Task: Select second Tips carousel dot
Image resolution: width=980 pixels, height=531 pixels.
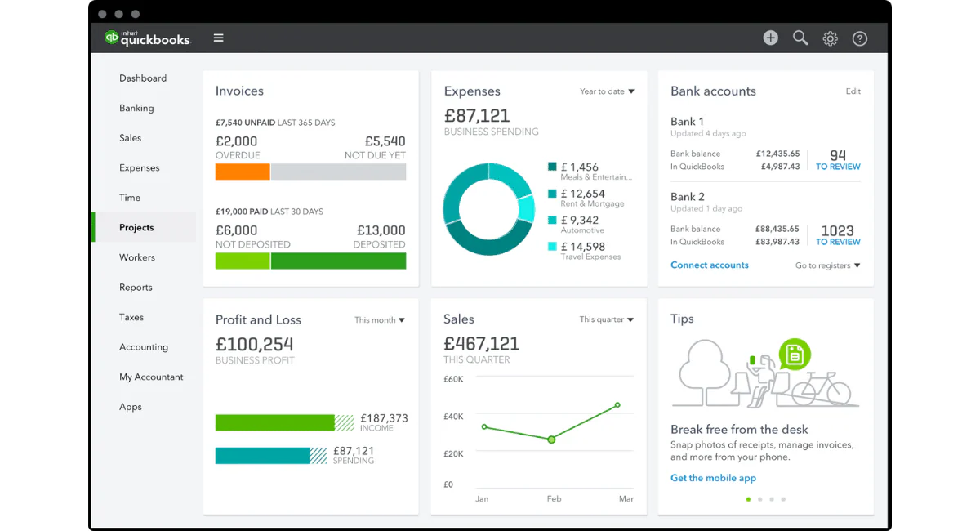Action: tap(759, 499)
